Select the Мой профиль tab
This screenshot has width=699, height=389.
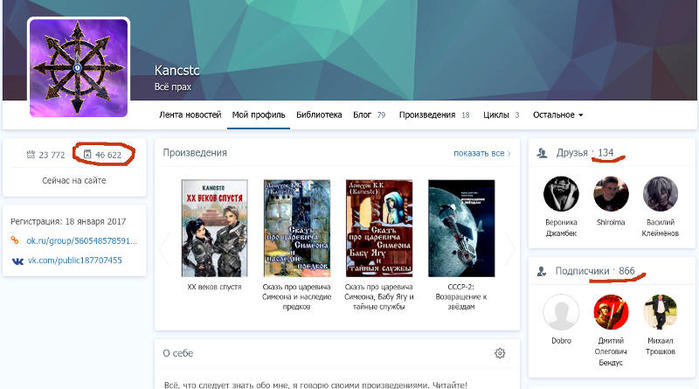tap(259, 115)
